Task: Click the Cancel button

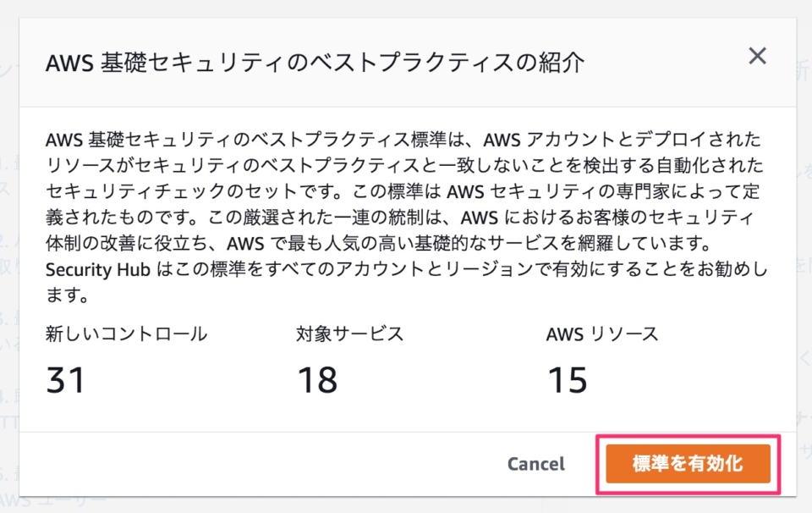Action: (x=535, y=464)
